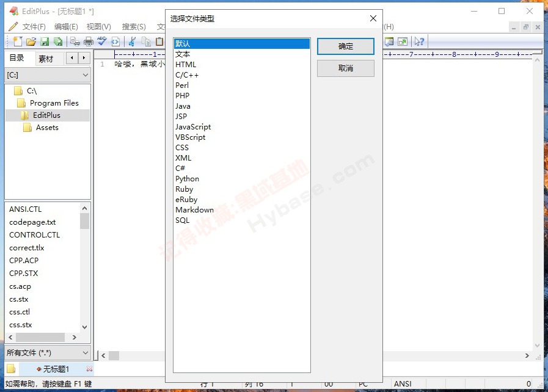Click the Copy toolbar icon
The image size is (548, 392).
coord(146,42)
